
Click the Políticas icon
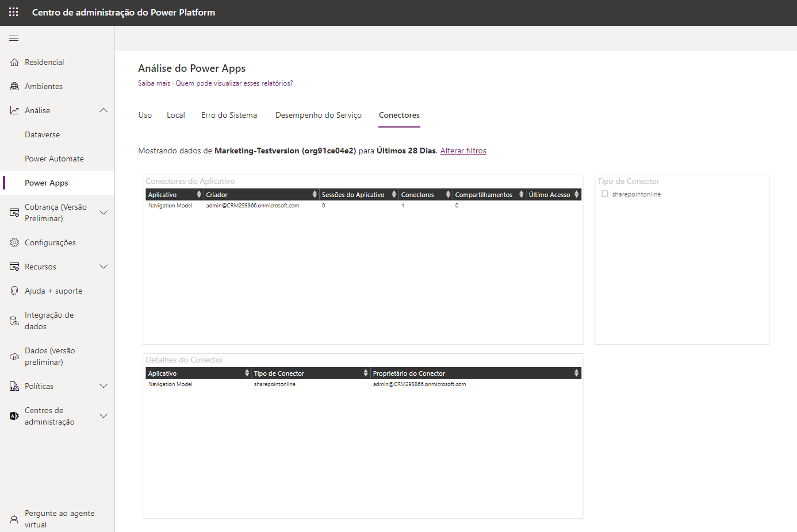14,386
